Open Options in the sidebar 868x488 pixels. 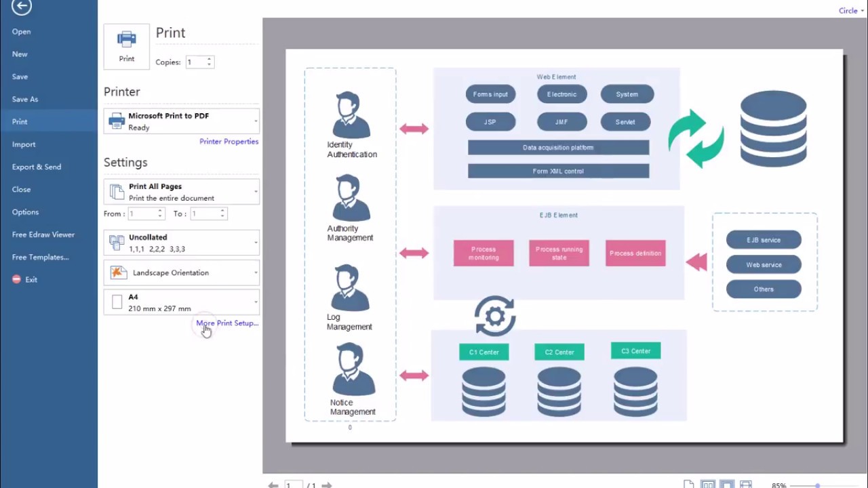point(25,212)
